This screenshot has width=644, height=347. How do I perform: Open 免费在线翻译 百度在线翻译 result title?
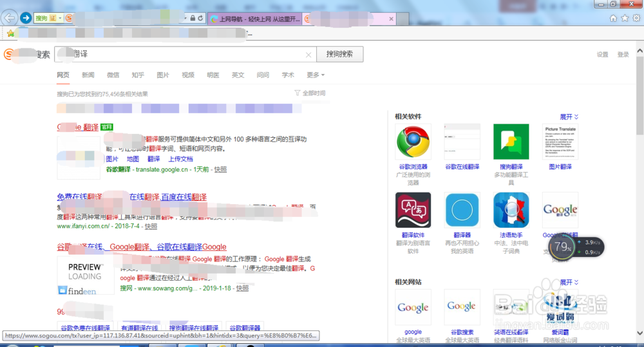coord(131,197)
